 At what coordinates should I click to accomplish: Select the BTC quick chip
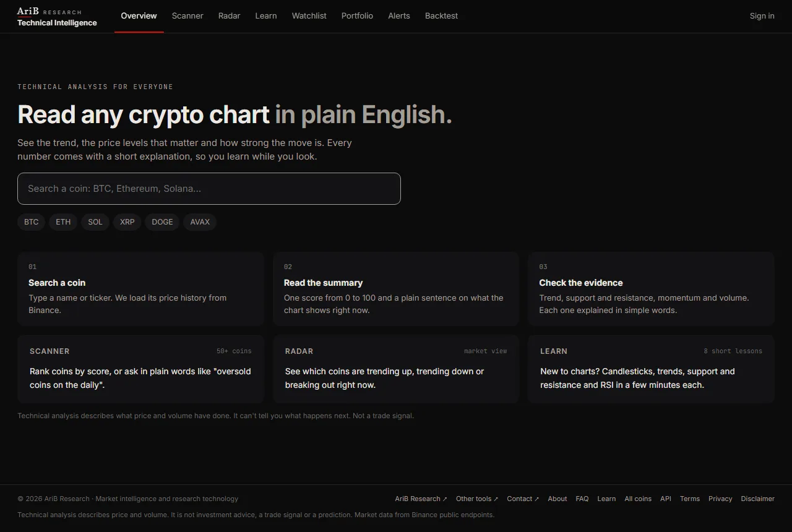(32, 222)
